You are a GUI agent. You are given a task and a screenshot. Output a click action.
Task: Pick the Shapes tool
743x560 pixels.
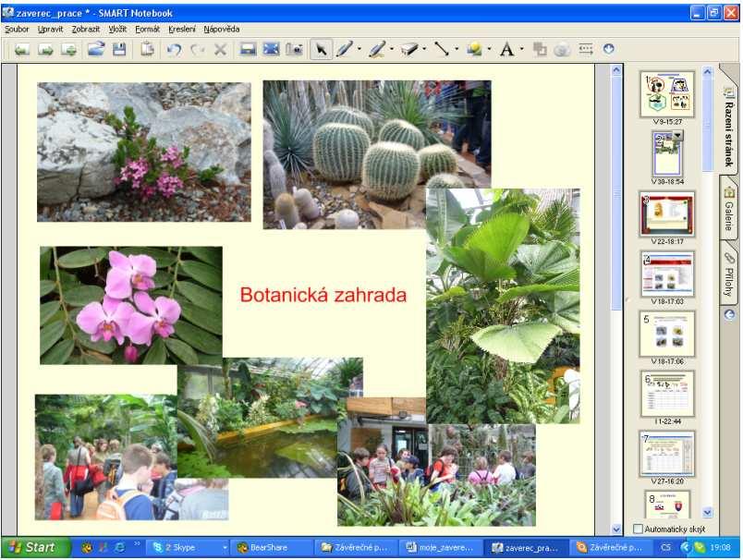[474, 49]
